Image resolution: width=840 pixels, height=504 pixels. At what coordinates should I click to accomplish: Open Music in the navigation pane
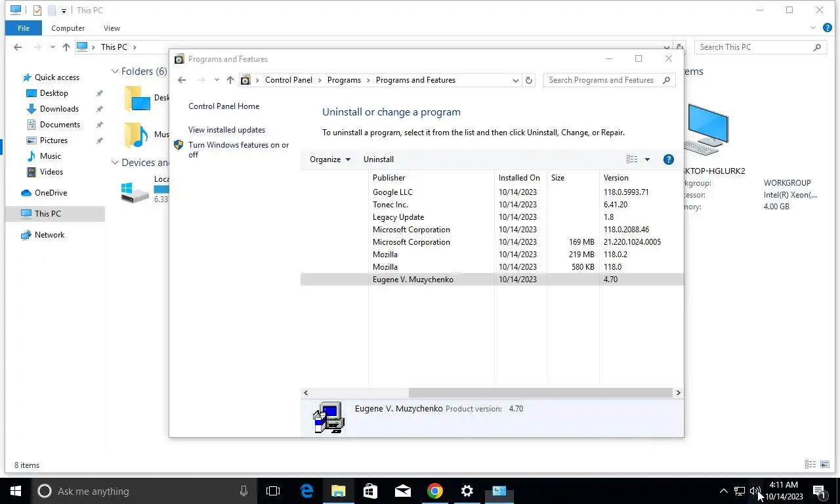pyautogui.click(x=51, y=156)
